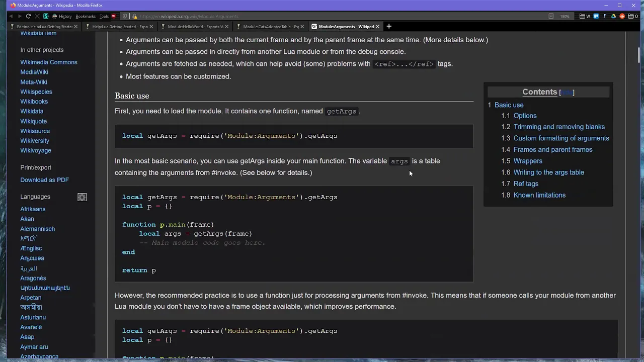This screenshot has width=644, height=362.
Task: Select Alemannisch language link
Action: pos(37,229)
